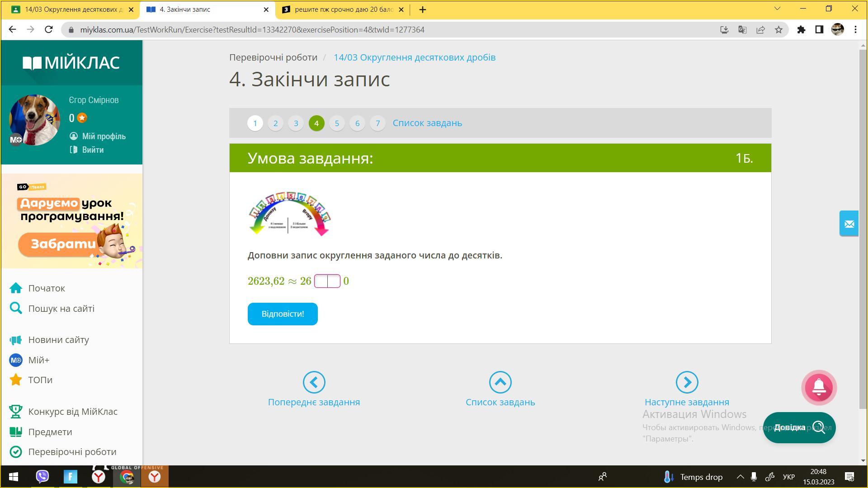Open the Список завдань link in the number bar
The image size is (868, 488).
pos(427,123)
